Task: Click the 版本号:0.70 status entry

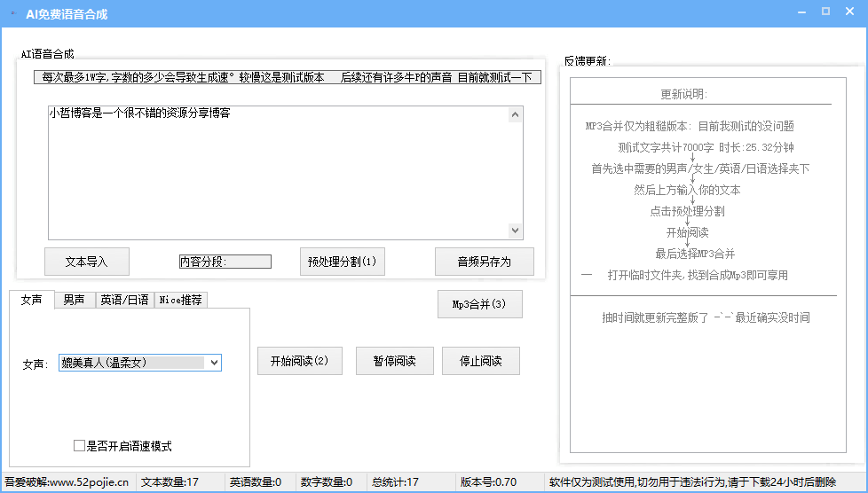Action: click(x=488, y=482)
